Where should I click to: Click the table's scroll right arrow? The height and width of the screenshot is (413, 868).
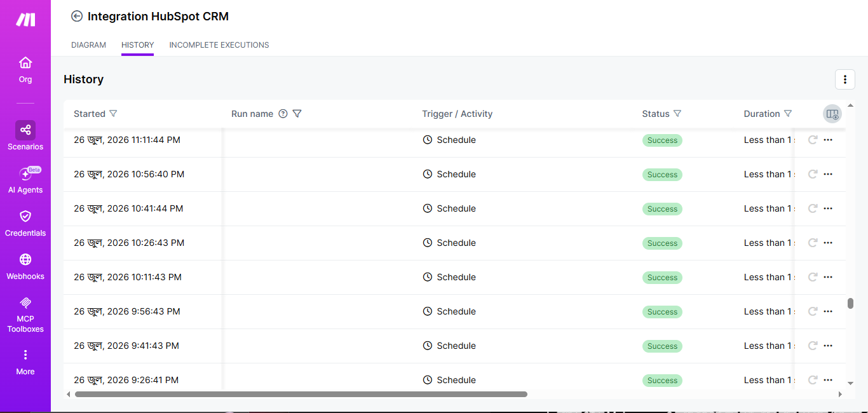tap(840, 394)
